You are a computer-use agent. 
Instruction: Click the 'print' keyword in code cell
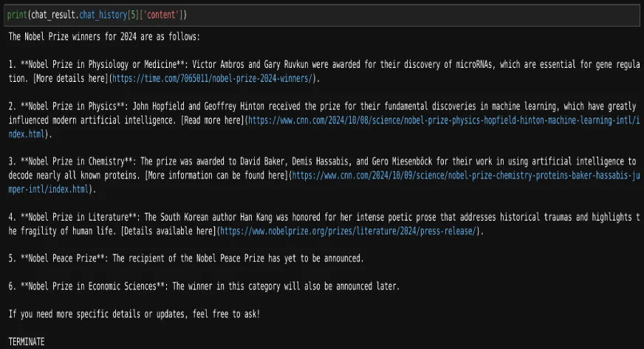pyautogui.click(x=17, y=15)
